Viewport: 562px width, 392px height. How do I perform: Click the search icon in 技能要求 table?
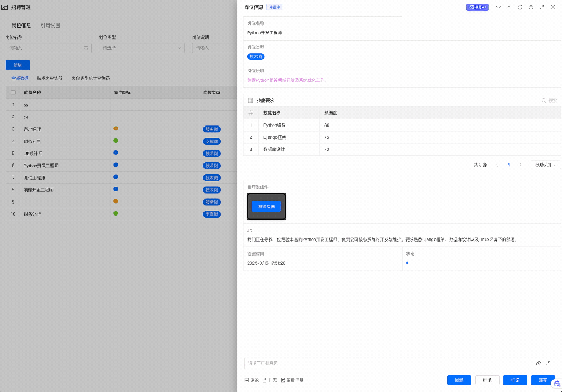click(x=544, y=100)
